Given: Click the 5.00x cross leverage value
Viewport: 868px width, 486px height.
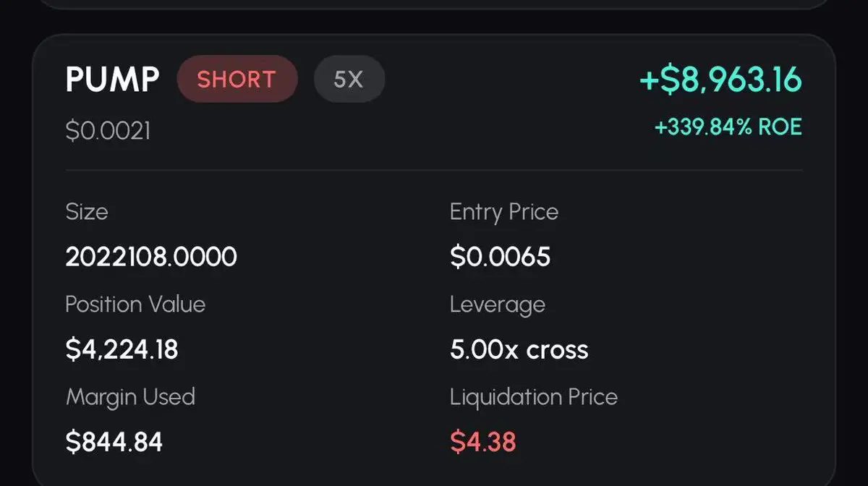Looking at the screenshot, I should point(519,349).
